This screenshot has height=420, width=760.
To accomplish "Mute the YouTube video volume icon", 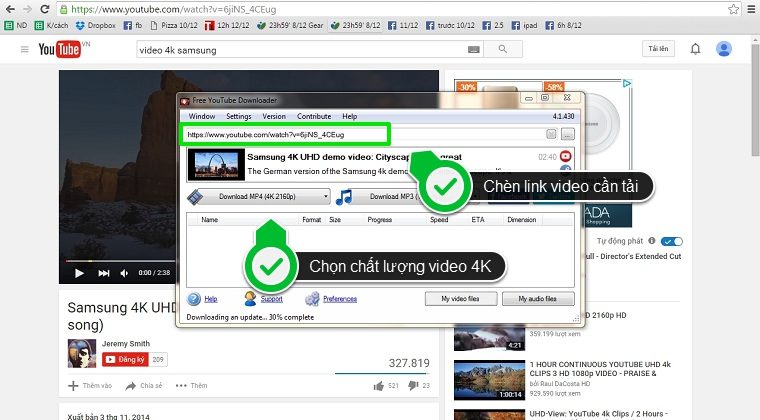I will 126,272.
